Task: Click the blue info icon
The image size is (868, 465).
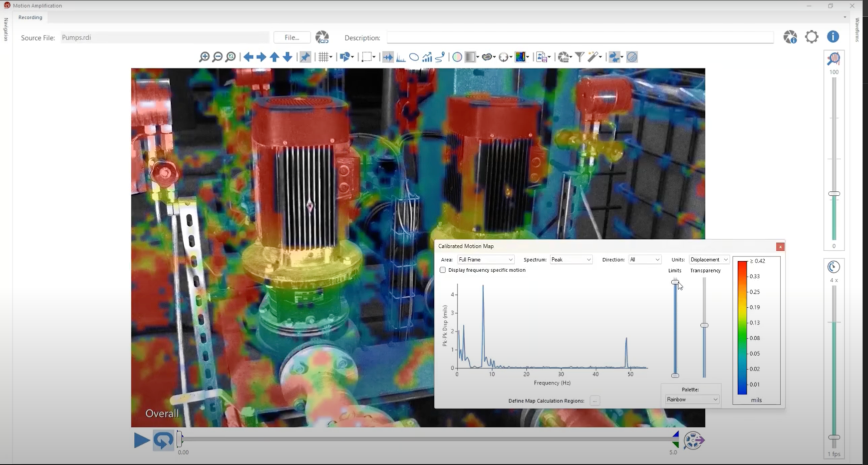Action: click(x=833, y=37)
